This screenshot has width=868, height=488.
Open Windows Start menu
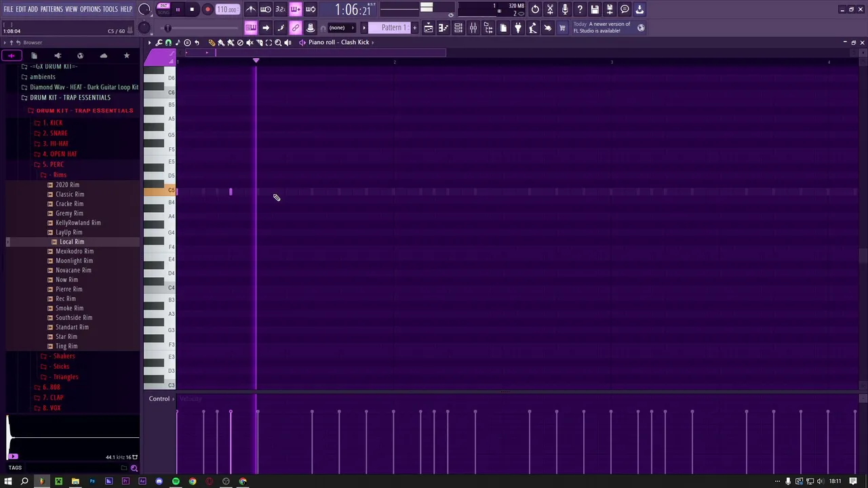click(7, 481)
